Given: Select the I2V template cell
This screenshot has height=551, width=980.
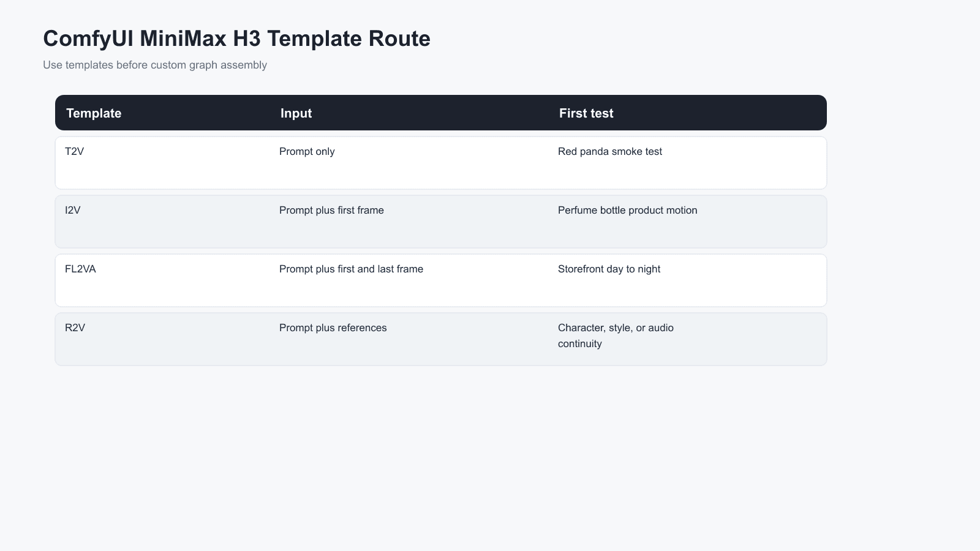Looking at the screenshot, I should coord(73,210).
